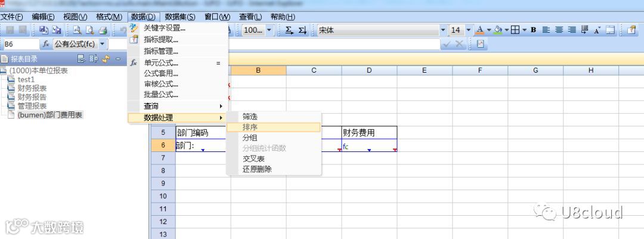Click the fill color bucket icon
Image resolution: width=644 pixels, height=239 pixels.
point(498,30)
